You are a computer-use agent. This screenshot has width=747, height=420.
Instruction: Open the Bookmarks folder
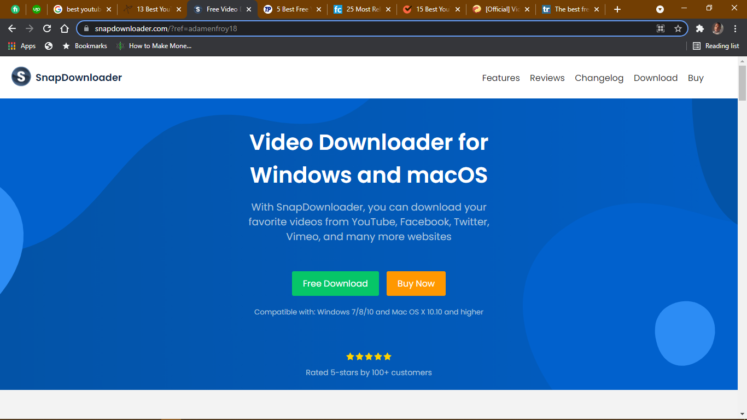coord(85,46)
